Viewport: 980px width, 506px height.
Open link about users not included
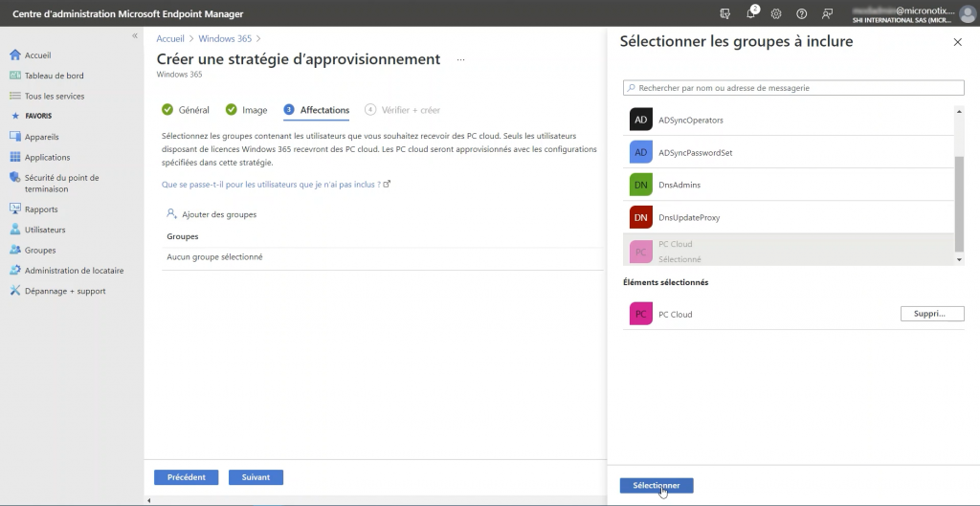coord(276,185)
